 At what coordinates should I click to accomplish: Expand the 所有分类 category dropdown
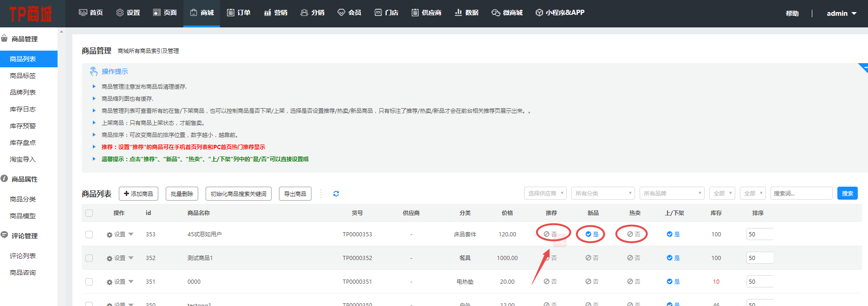click(x=602, y=194)
